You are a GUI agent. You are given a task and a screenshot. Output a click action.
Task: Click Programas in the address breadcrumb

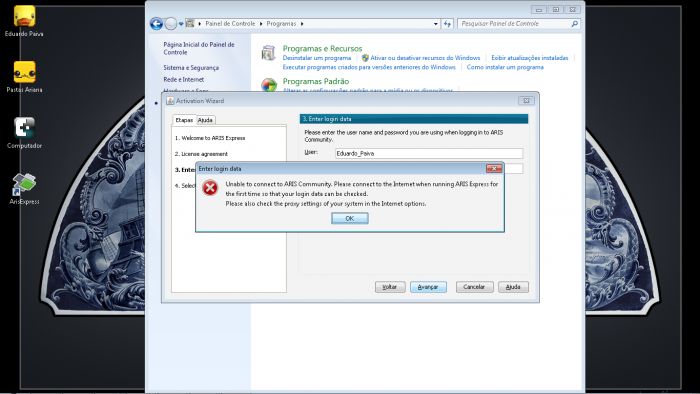pyautogui.click(x=281, y=24)
